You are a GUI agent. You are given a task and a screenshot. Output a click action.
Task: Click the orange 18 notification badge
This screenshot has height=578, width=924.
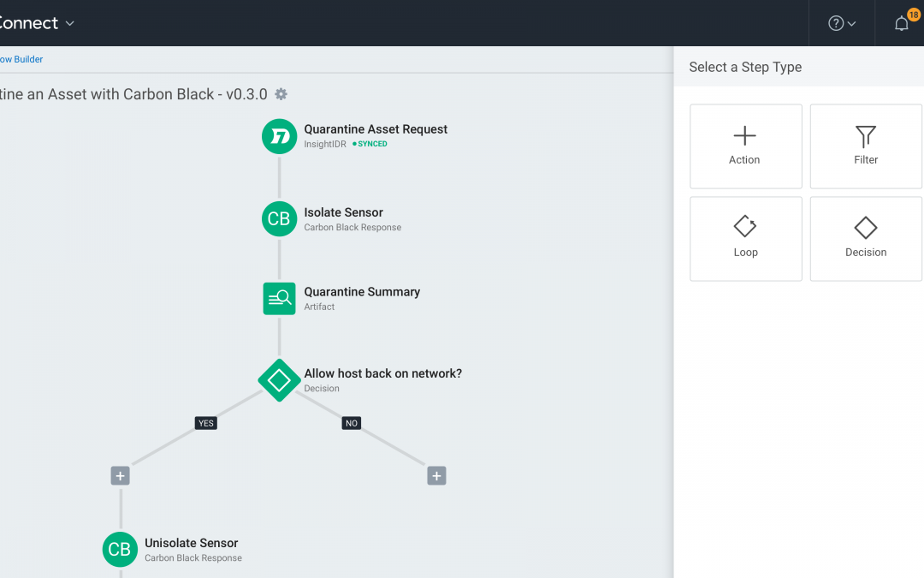click(914, 15)
